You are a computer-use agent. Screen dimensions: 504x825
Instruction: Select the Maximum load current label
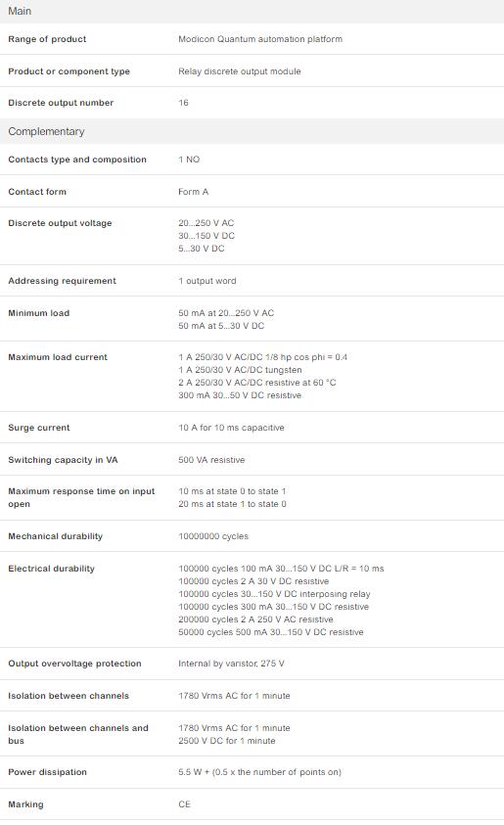coord(58,357)
